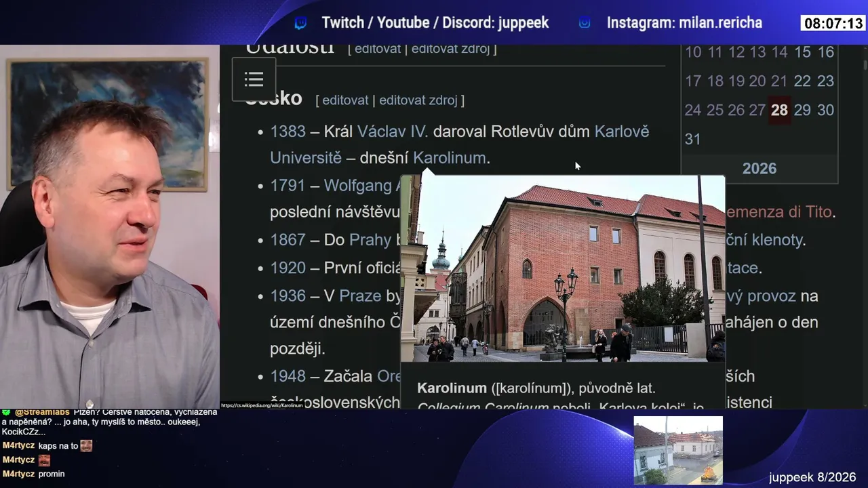Click the 08:07:13 timer display
The width and height of the screenshot is (868, 488).
[833, 24]
